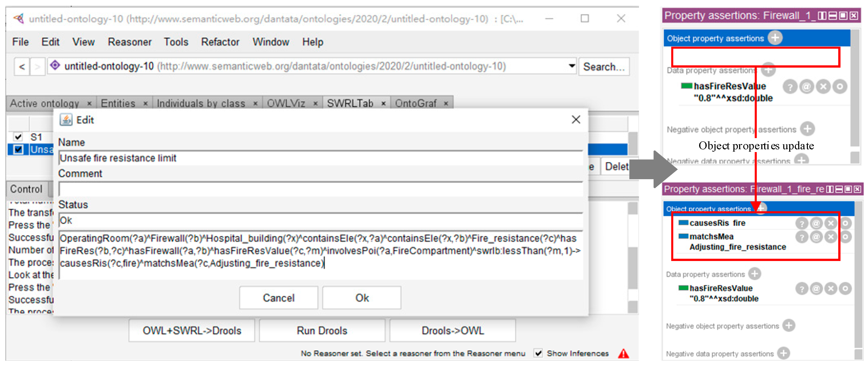Disable the Show Inferences checkbox
Viewport: 868px width, 366px height.
click(x=538, y=353)
